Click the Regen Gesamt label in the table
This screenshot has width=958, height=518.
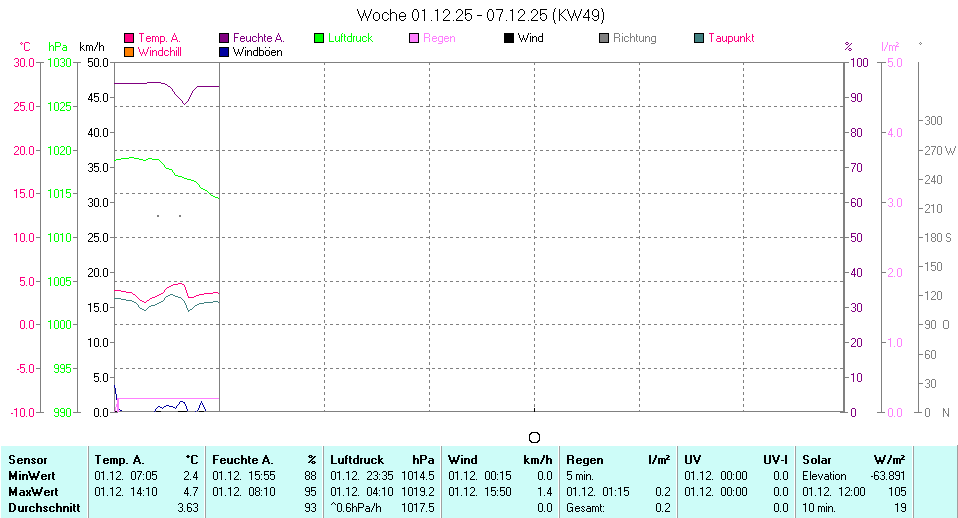(x=585, y=508)
